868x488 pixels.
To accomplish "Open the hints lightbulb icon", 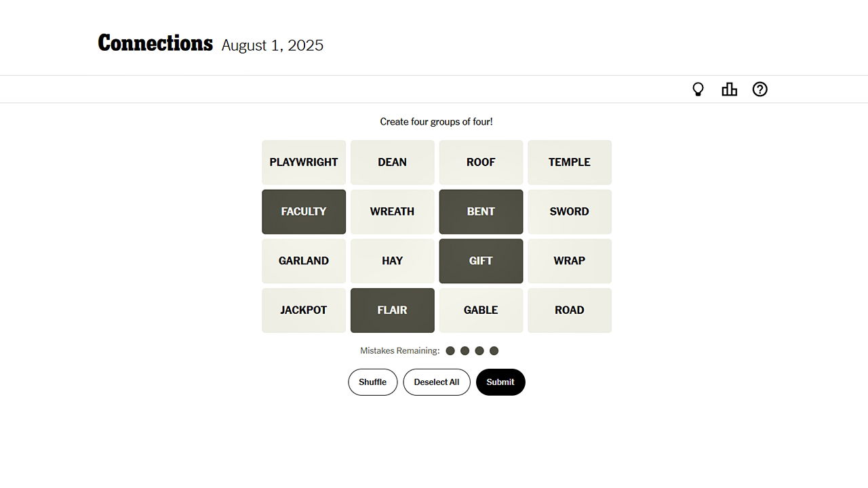I will click(x=698, y=89).
